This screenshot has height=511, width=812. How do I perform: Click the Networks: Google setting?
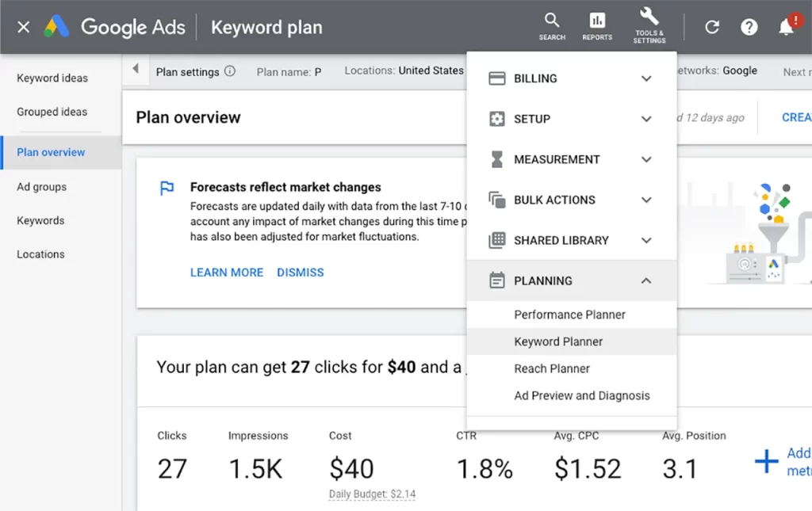(717, 71)
